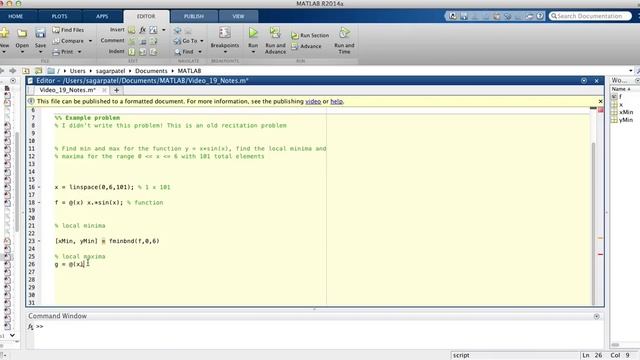
Task: Click the Go To button
Action: point(186,41)
